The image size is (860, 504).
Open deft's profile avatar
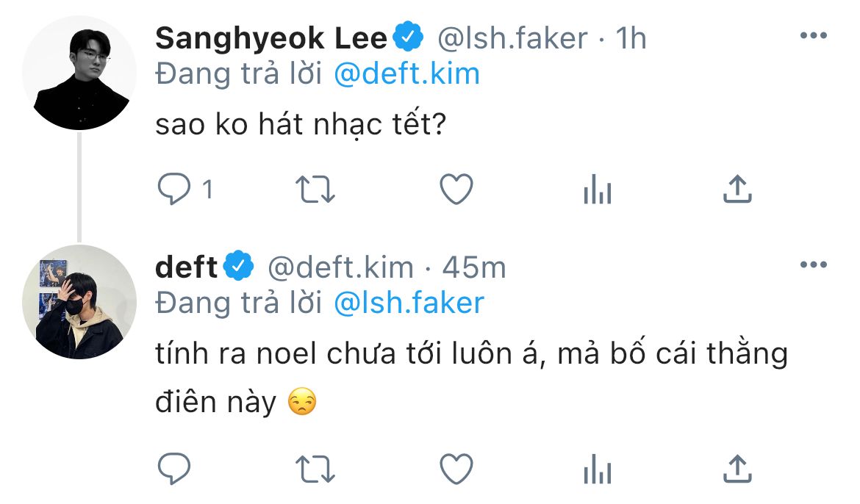[79, 303]
